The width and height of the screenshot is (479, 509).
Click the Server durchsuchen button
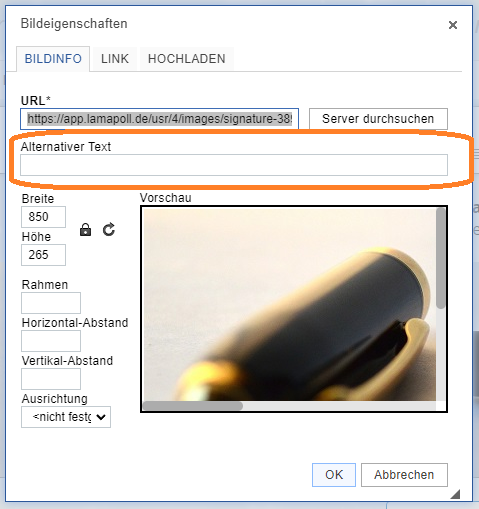[x=378, y=119]
